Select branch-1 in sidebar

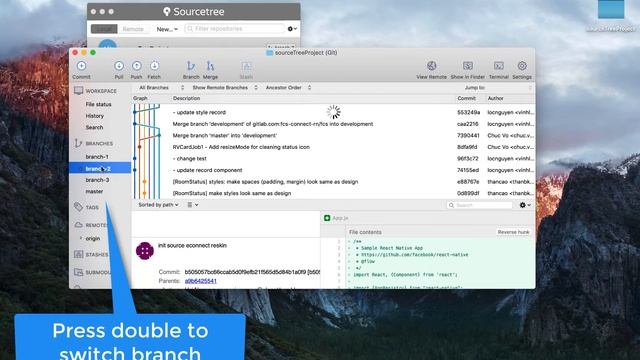tap(97, 157)
